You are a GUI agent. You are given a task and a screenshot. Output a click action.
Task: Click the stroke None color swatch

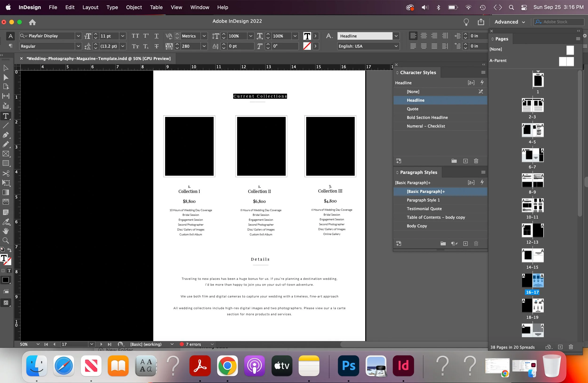(x=307, y=46)
